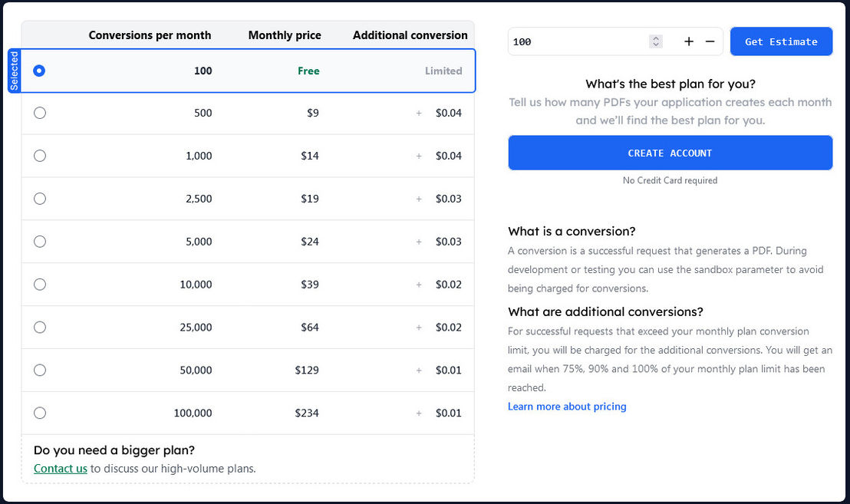
Task: Click the green Free price text
Action: coord(308,71)
